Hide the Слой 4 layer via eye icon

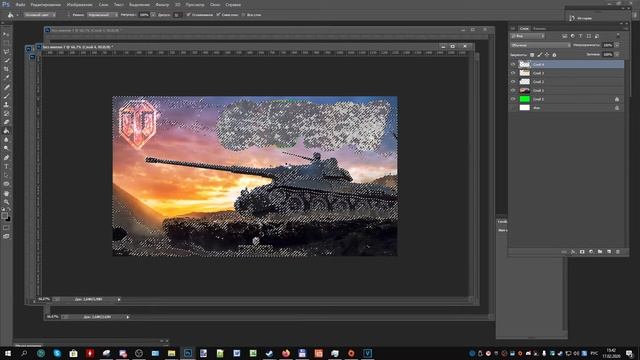(513, 64)
